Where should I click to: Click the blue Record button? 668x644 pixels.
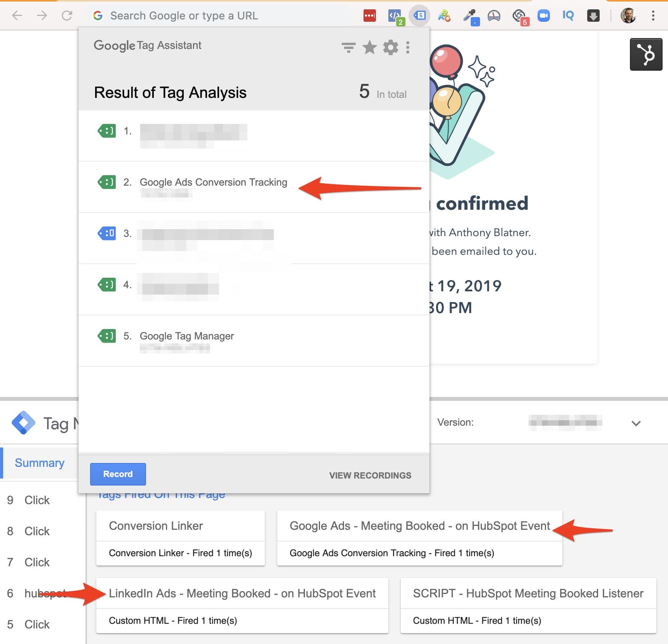coord(118,474)
